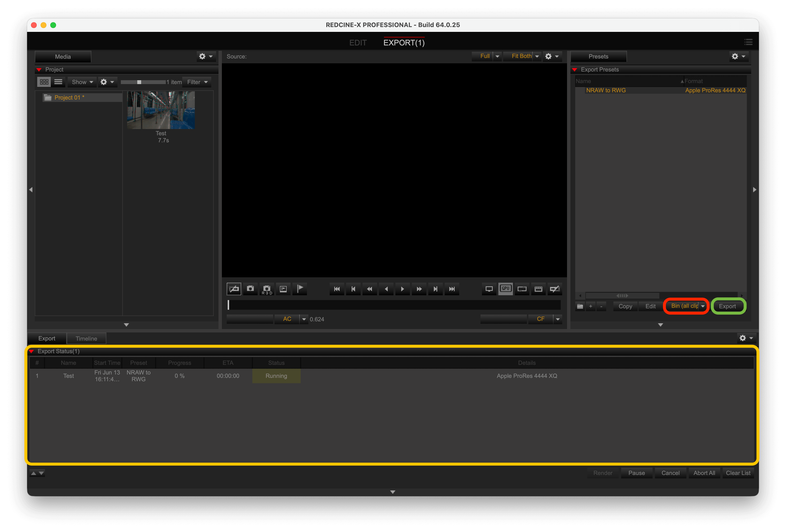Screen dimensions: 786x532
Task: Click the external monitor icon
Action: [489, 289]
